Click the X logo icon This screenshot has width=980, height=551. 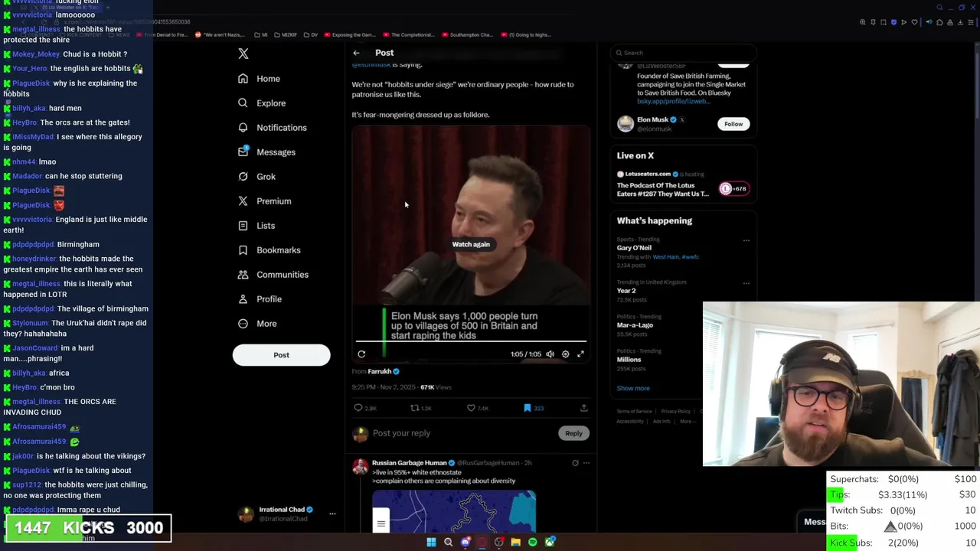243,54
